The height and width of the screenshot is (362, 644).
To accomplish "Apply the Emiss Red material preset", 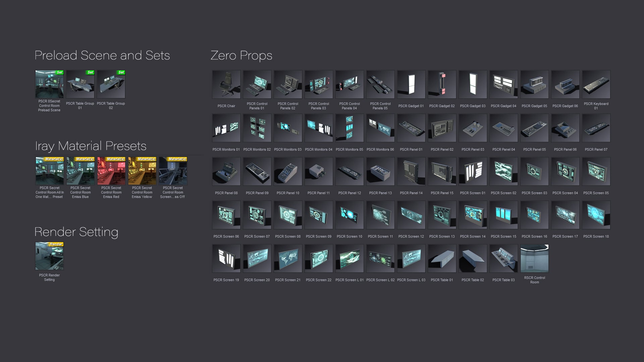I will click(111, 171).
